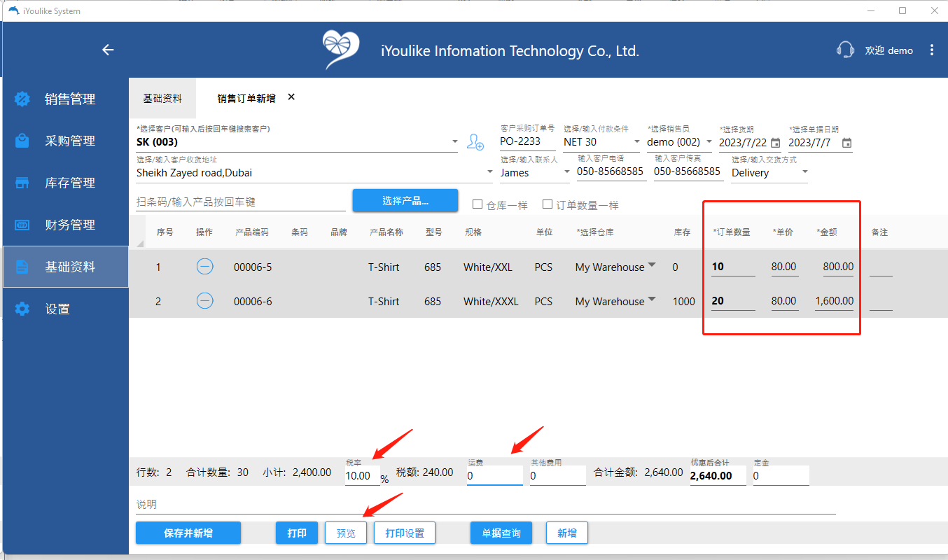Expand payment terms NET 30 dropdown
Viewport: 948px width, 560px height.
[x=636, y=142]
